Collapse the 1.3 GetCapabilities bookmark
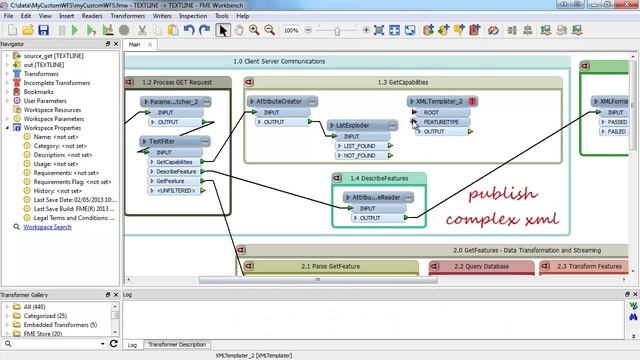This screenshot has height=360, width=640. [249, 82]
